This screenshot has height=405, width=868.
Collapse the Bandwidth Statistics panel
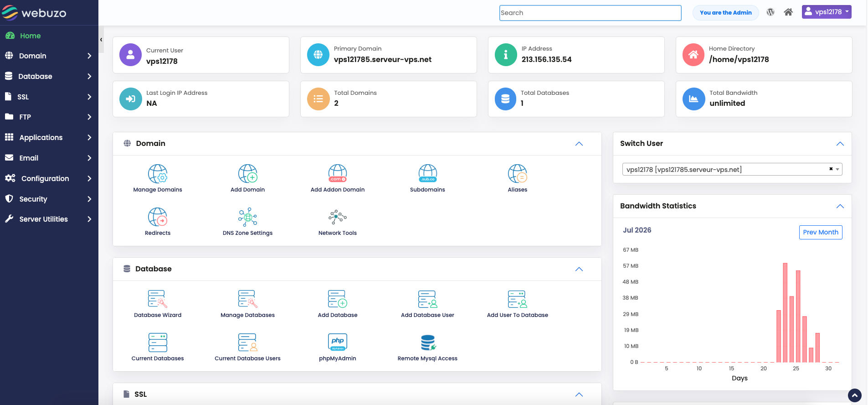coord(840,206)
